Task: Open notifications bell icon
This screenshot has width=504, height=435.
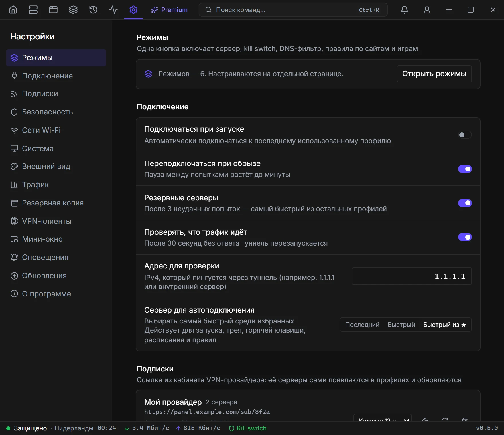Action: [404, 10]
